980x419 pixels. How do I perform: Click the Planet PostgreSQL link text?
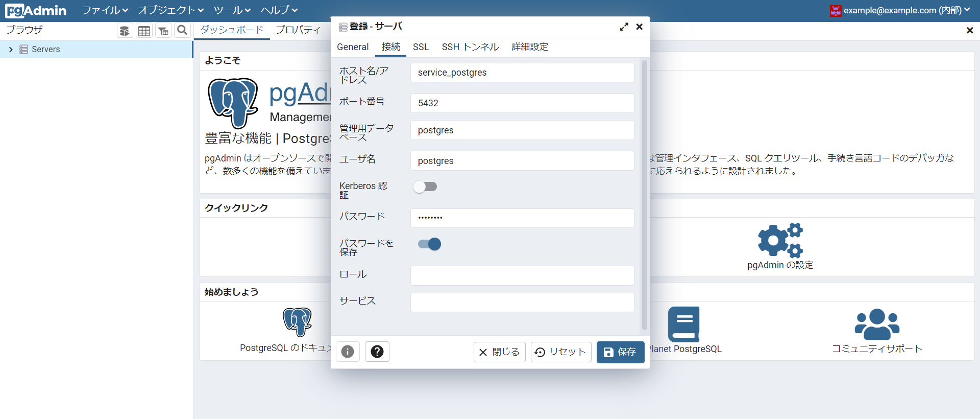click(686, 349)
